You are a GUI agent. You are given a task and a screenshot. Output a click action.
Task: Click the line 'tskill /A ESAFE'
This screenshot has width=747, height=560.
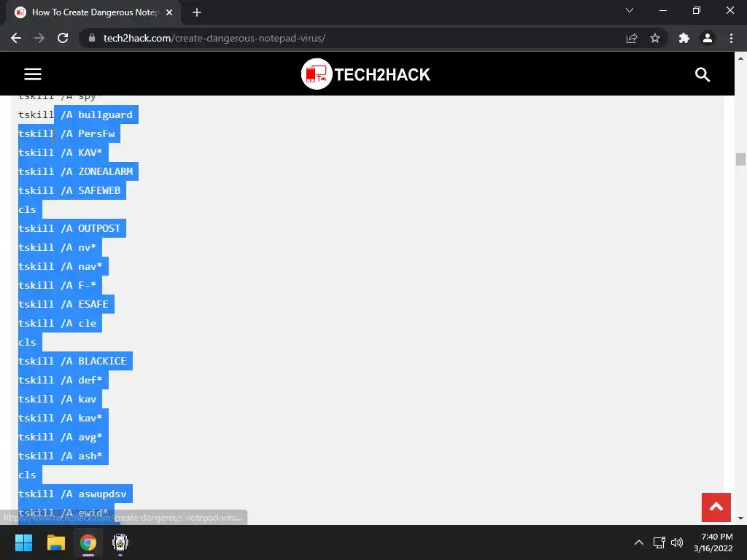(63, 304)
